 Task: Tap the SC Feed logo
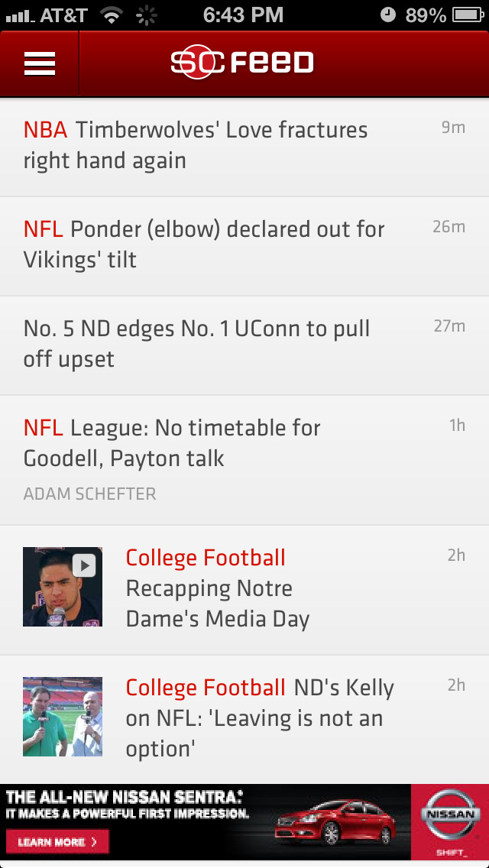(242, 63)
